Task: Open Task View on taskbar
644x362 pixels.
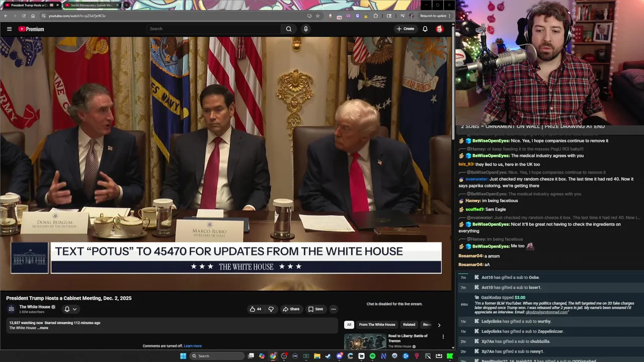Action: pos(251,356)
